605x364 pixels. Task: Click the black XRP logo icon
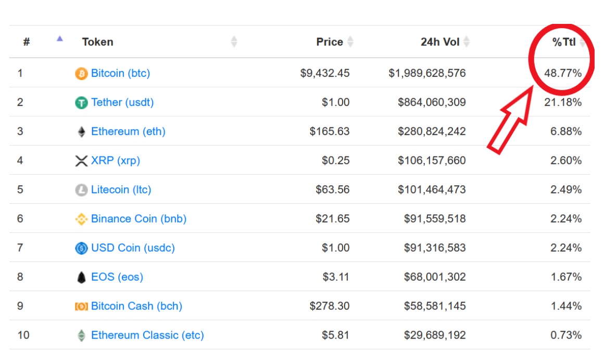pyautogui.click(x=81, y=161)
